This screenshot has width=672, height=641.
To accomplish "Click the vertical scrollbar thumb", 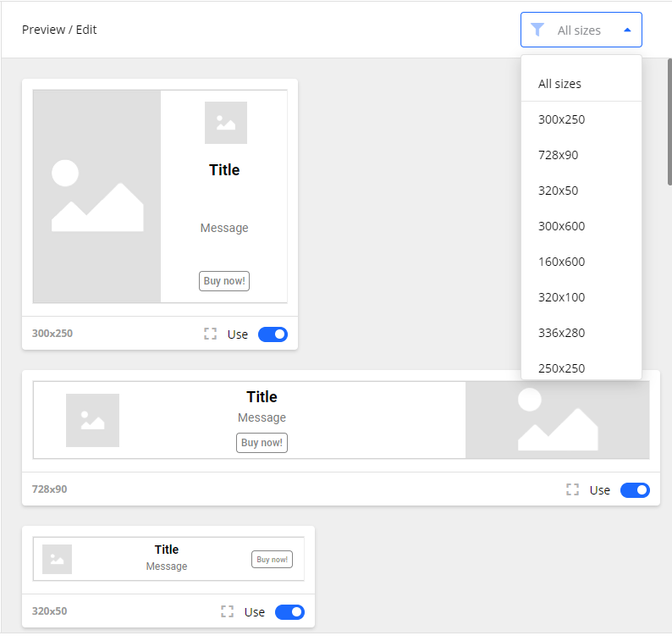I will pyautogui.click(x=669, y=121).
